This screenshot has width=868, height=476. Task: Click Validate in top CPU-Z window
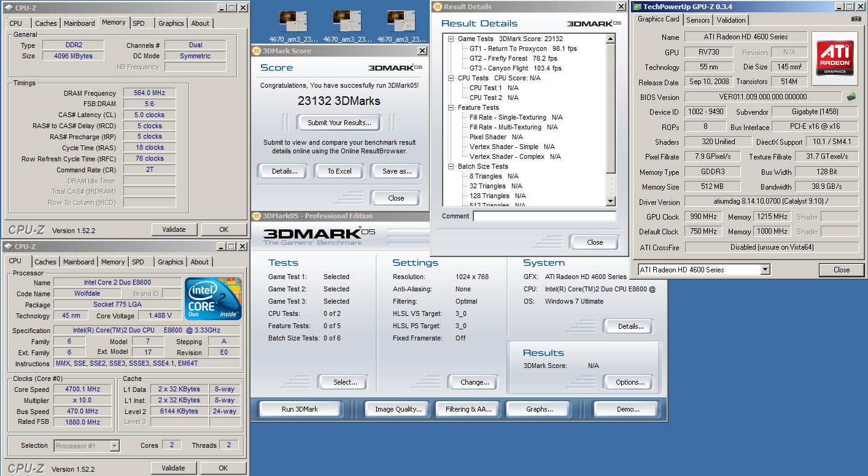[x=174, y=229]
